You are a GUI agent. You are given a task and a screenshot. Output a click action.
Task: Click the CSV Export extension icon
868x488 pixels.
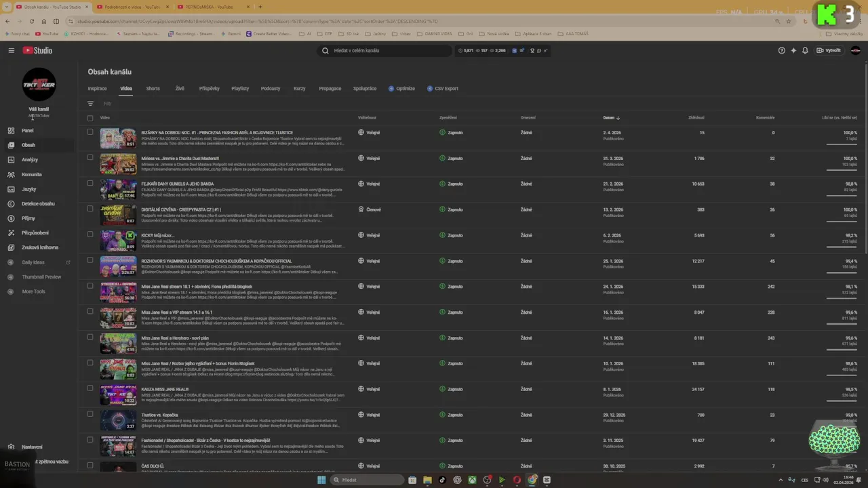pos(430,88)
